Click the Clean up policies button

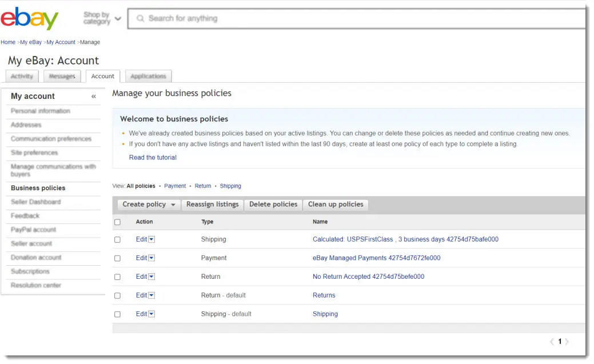pos(336,205)
